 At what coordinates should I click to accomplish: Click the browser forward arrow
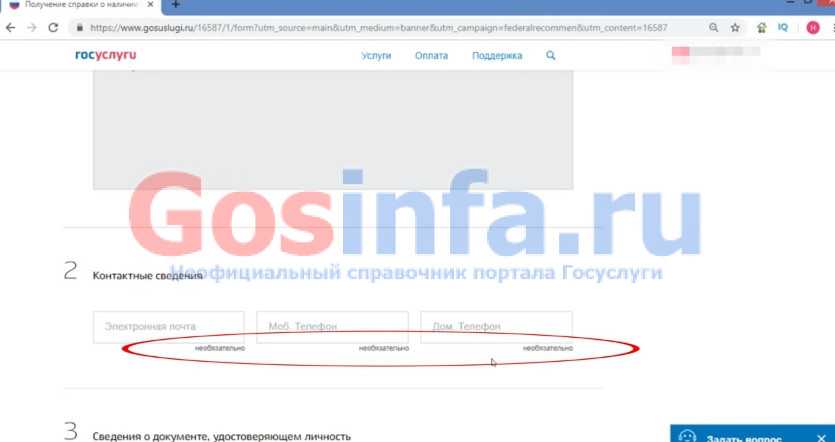click(x=31, y=28)
